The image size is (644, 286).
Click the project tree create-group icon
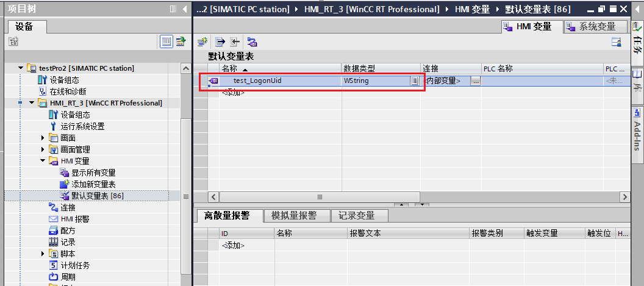click(x=13, y=41)
